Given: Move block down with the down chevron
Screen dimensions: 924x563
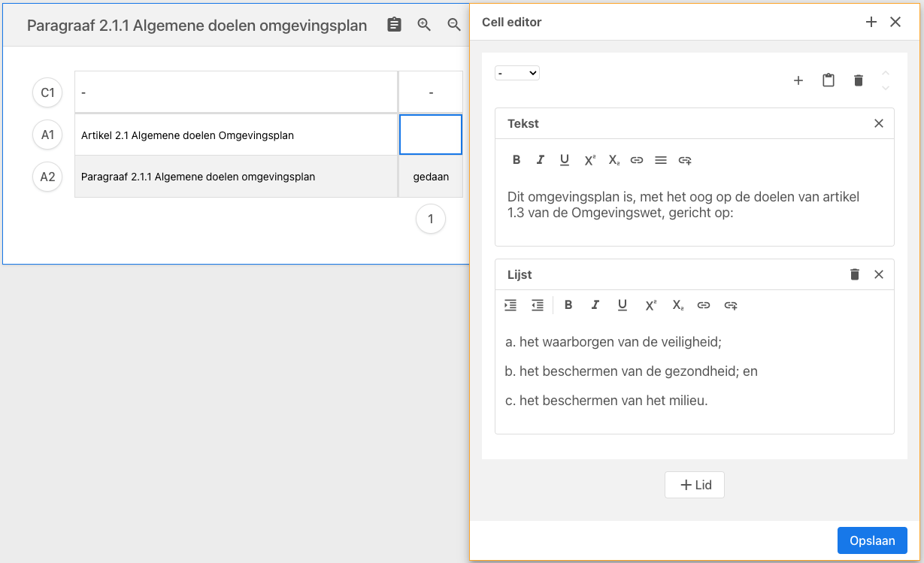Looking at the screenshot, I should [x=885, y=88].
